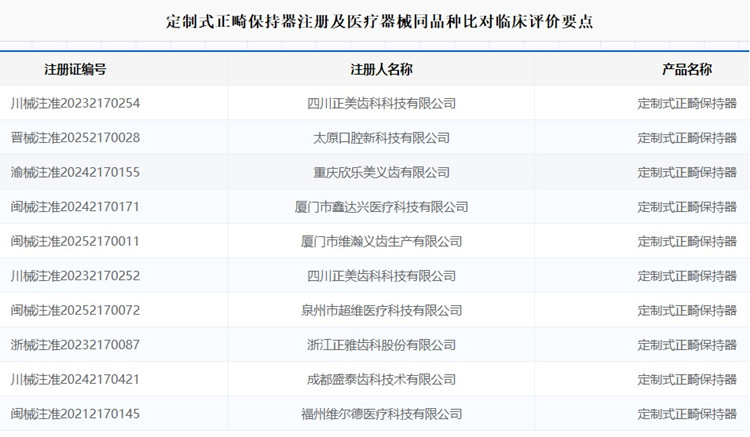
Task: Click the 注册人名称 column header
Action: coord(381,69)
